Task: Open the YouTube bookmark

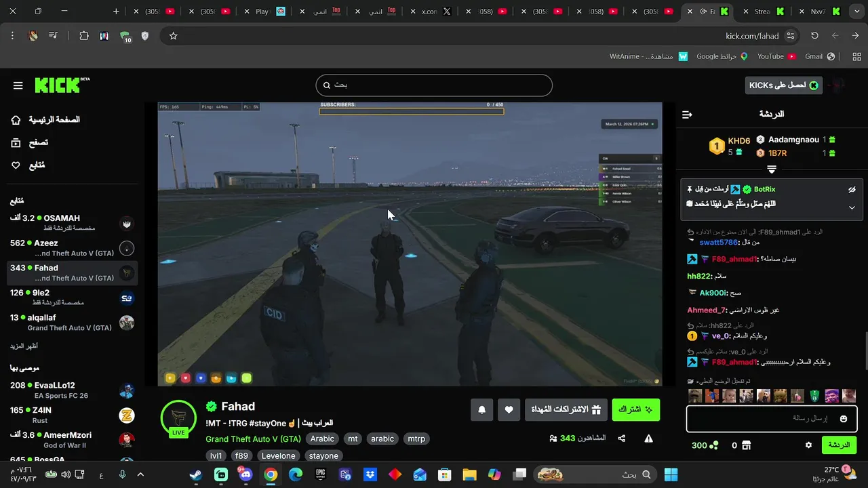Action: (x=776, y=56)
